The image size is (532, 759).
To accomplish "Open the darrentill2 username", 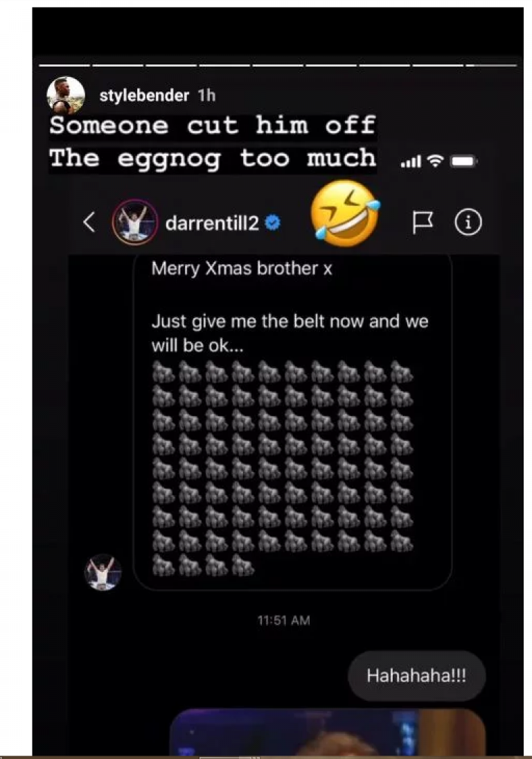I will pos(213,223).
